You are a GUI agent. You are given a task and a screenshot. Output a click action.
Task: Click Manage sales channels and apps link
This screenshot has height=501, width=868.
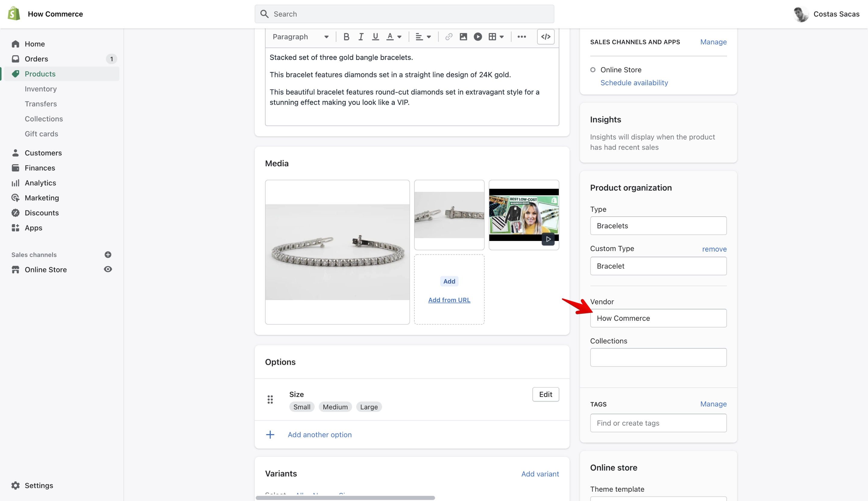pyautogui.click(x=713, y=42)
